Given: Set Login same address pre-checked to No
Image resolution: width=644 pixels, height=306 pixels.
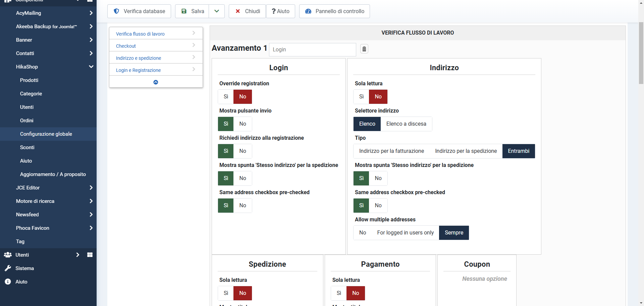Looking at the screenshot, I should (243, 206).
